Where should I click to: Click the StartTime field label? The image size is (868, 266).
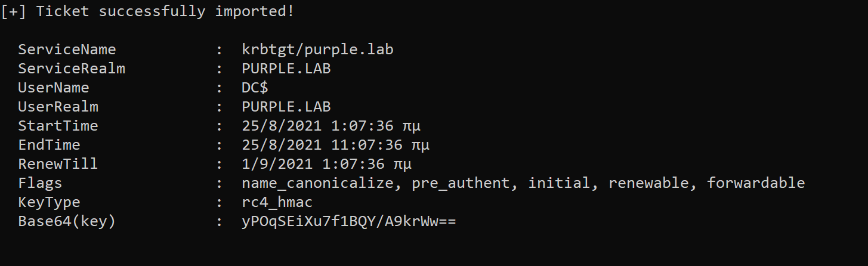(x=58, y=126)
